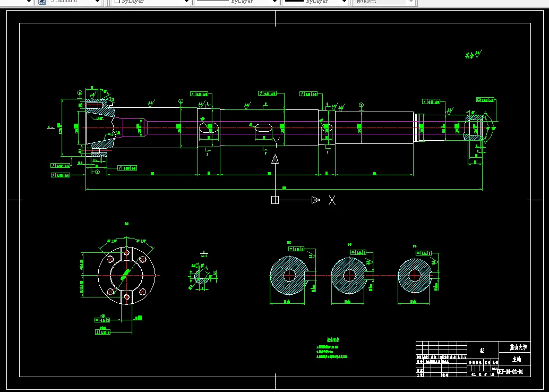The height and width of the screenshot is (392, 549).
Task: Select the UCS origin square marker
Action: tap(275, 200)
